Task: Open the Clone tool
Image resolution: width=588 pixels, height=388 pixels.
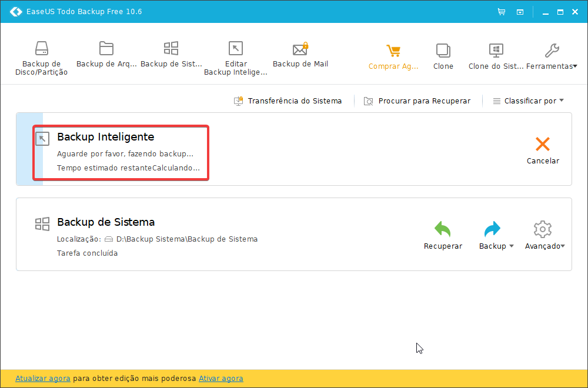Action: click(443, 57)
